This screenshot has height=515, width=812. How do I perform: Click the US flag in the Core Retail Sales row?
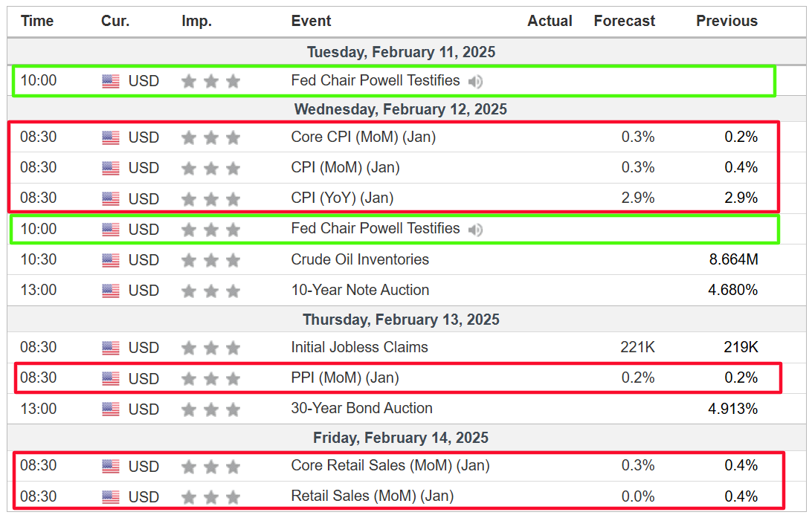coord(111,467)
